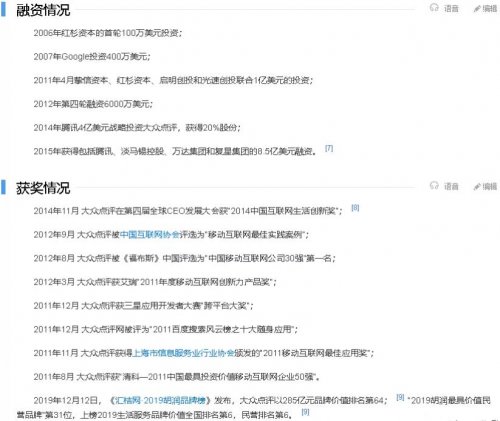
Task: Click the 2014年腾讯4亿美元战略投资 line
Action: (137, 128)
